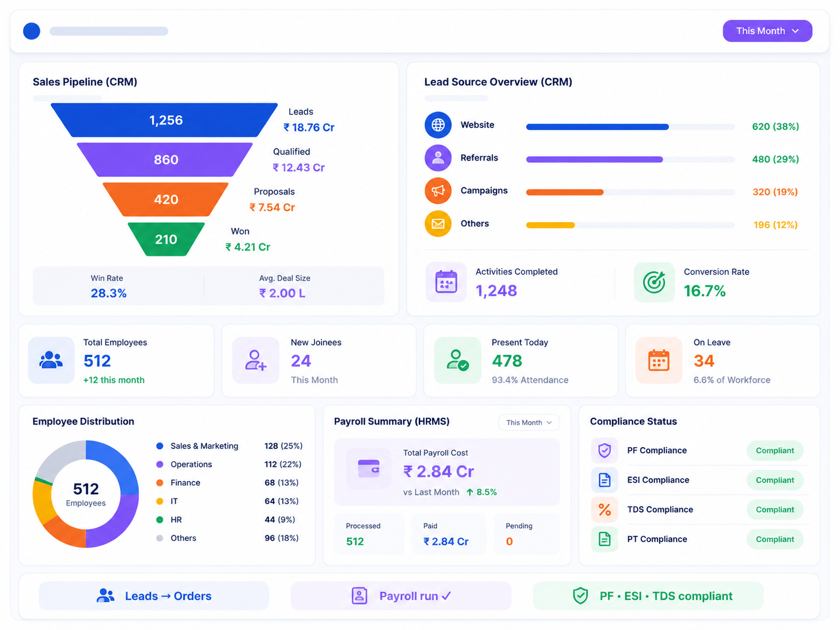
Task: Click the ₹ 4.21 Cr Won value
Action: [x=248, y=247]
